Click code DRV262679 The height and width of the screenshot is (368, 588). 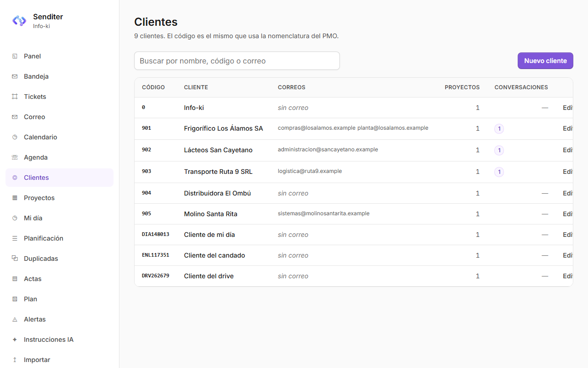(x=156, y=276)
